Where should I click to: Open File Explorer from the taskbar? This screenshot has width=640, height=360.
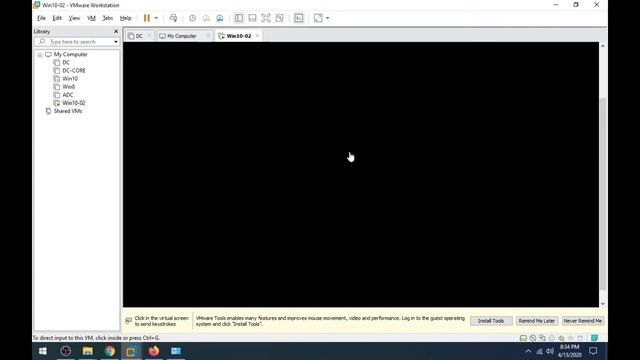[87, 351]
